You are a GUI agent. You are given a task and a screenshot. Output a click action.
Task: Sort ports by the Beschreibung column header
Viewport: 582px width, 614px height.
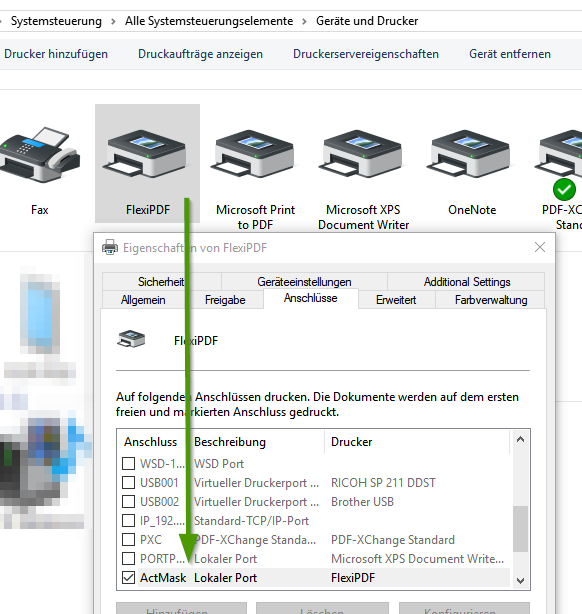coord(256,442)
